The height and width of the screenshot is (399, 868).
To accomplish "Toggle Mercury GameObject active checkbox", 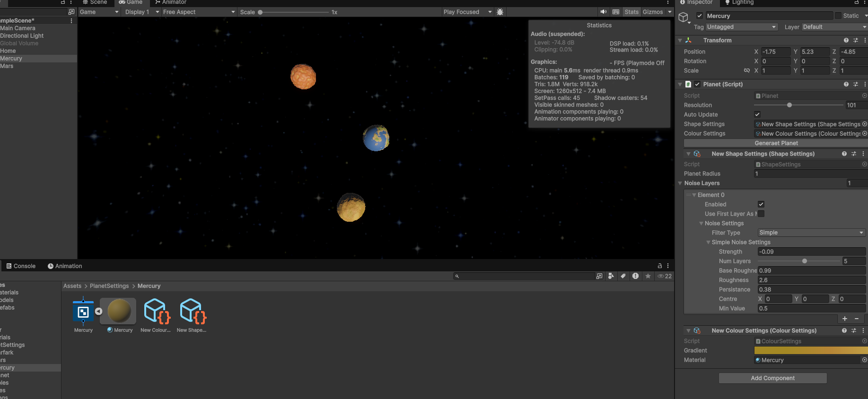I will (700, 16).
